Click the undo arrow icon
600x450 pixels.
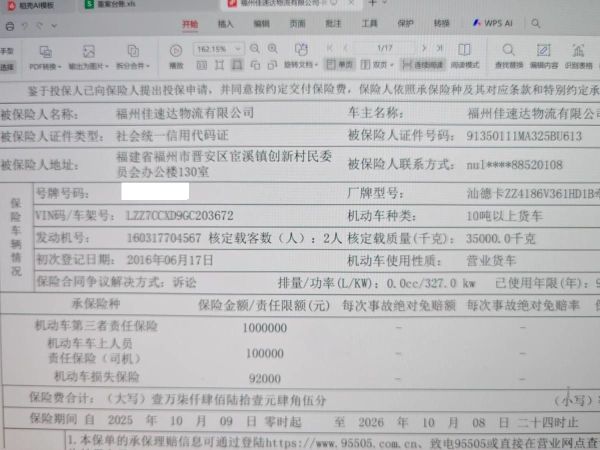[25, 26]
